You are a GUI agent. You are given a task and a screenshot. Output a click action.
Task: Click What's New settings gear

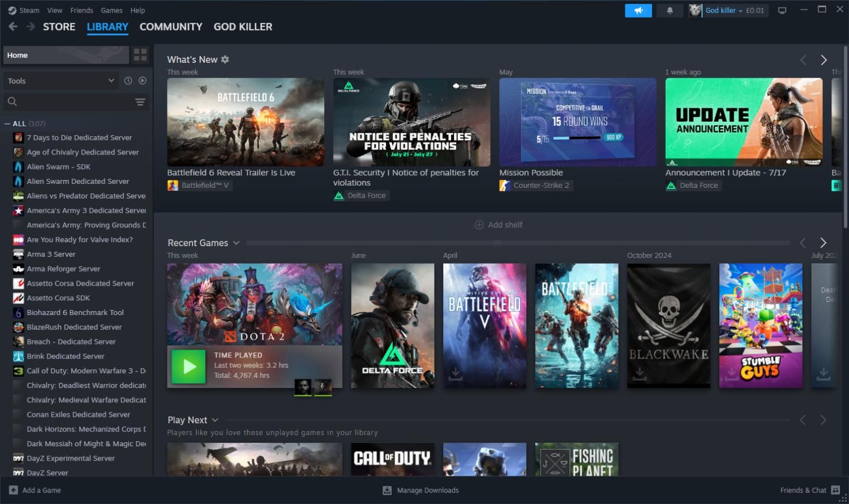tap(225, 59)
